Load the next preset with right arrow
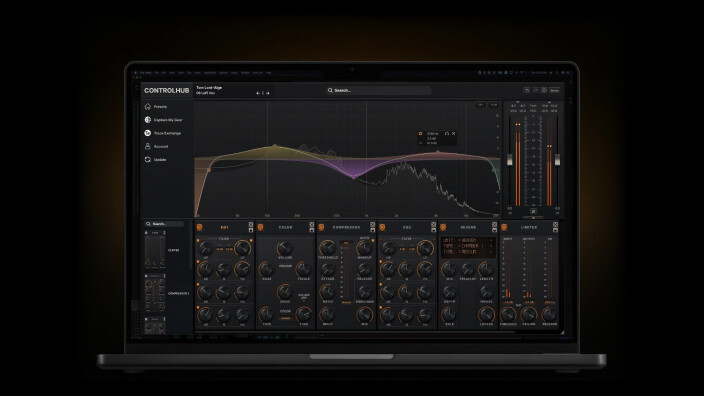This screenshot has width=704, height=396. [x=268, y=93]
